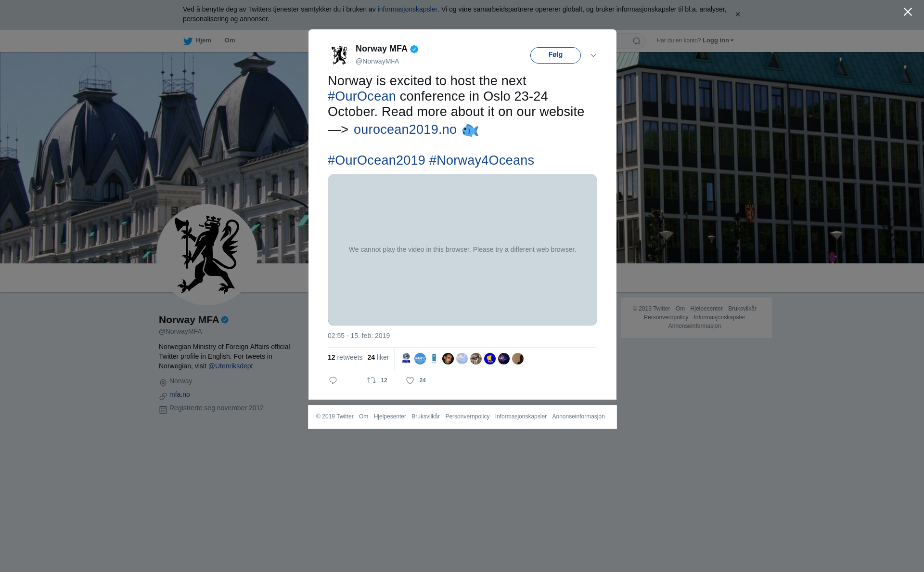Open the first liker avatar in the row
Viewport: 924px width, 572px height.
pyautogui.click(x=406, y=359)
